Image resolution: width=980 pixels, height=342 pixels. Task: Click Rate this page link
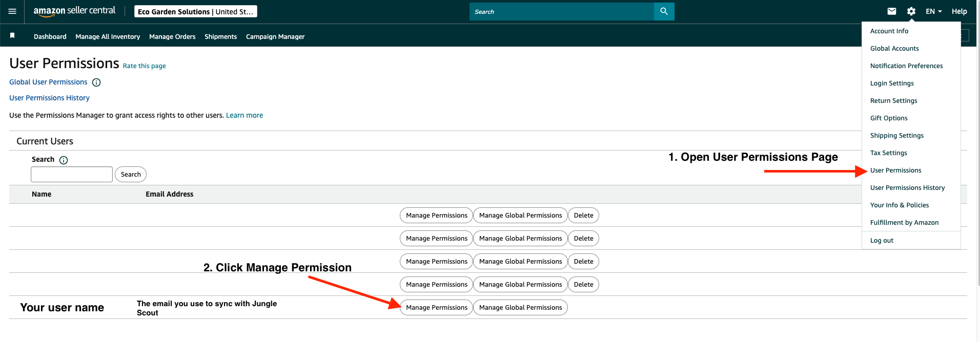[145, 66]
